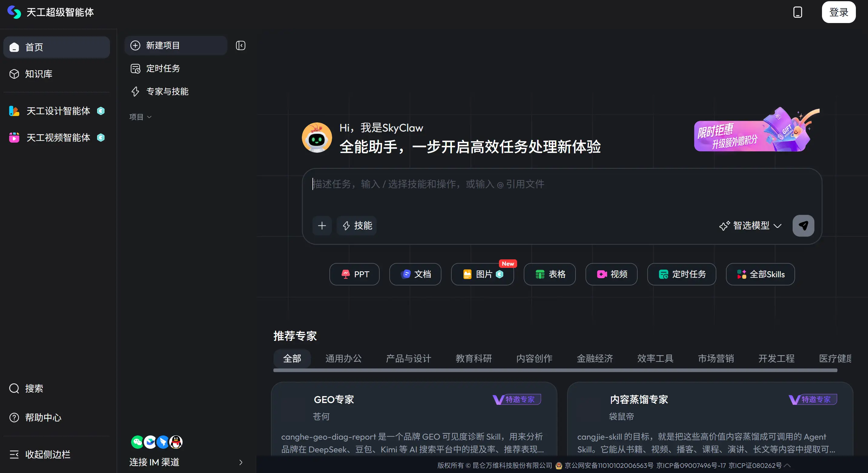
Task: Open 知识库 knowledge base
Action: coord(57,74)
